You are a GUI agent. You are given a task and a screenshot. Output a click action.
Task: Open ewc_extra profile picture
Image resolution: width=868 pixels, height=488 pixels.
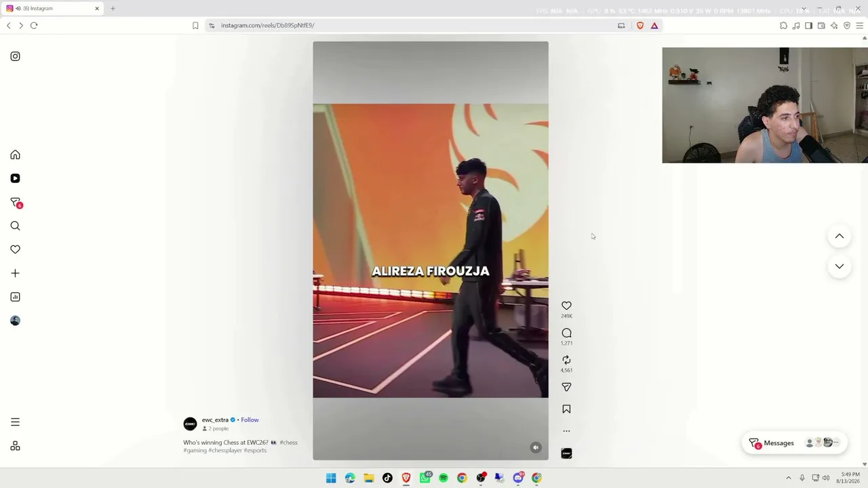tap(190, 424)
